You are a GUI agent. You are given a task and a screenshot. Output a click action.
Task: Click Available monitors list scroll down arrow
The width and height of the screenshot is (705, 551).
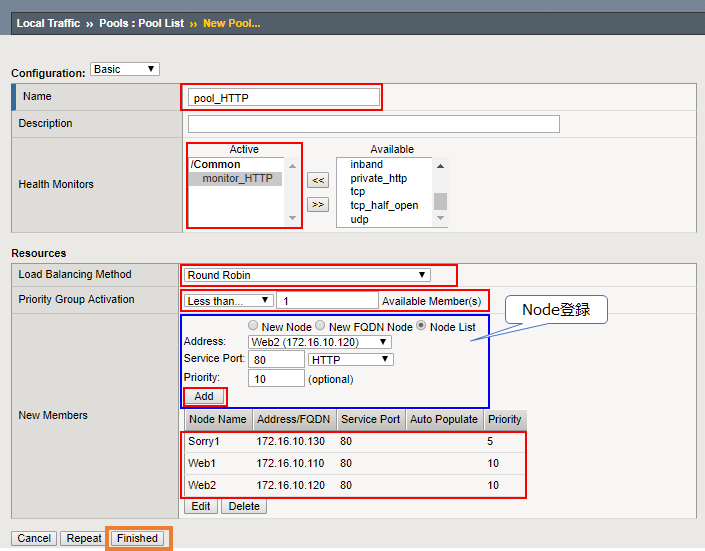tap(441, 218)
